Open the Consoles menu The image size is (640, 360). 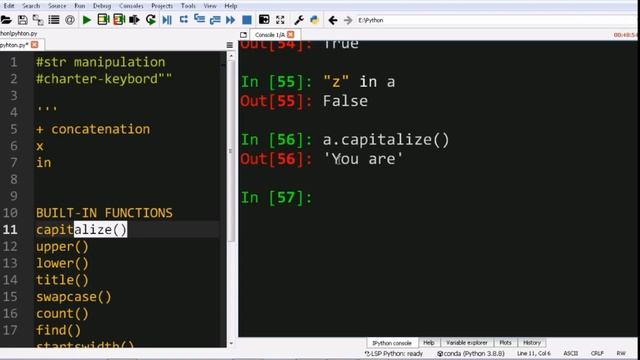click(131, 6)
